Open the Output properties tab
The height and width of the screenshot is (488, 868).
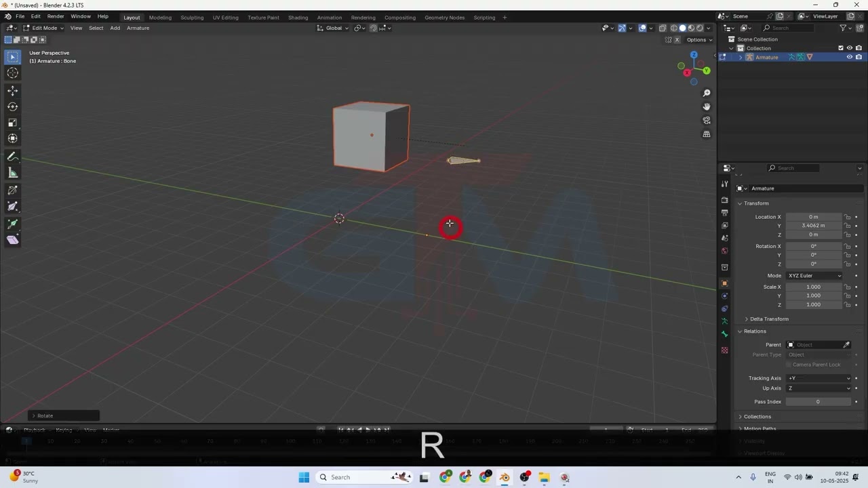[724, 213]
